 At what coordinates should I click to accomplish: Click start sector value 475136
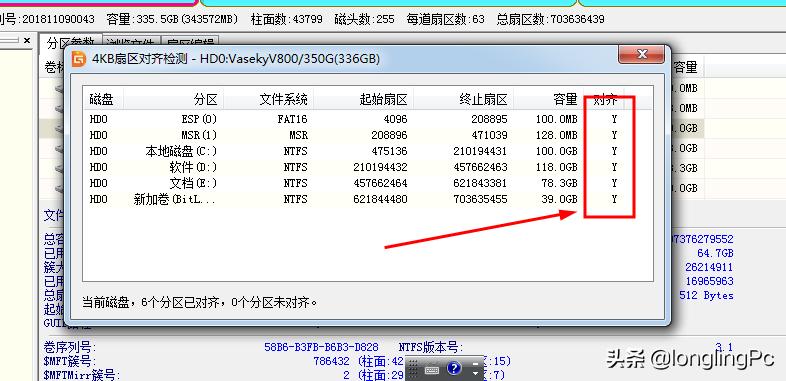click(x=389, y=151)
